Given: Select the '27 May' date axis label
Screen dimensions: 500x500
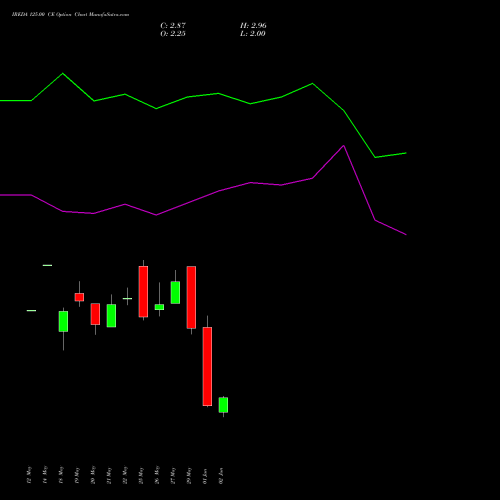Looking at the screenshot, I should point(173,475).
